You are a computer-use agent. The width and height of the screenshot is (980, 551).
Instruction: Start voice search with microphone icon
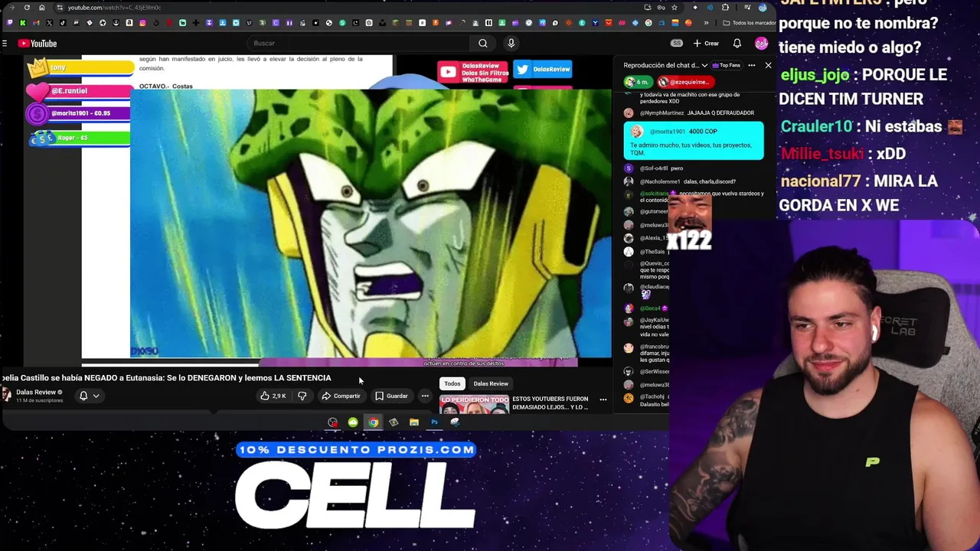(511, 44)
